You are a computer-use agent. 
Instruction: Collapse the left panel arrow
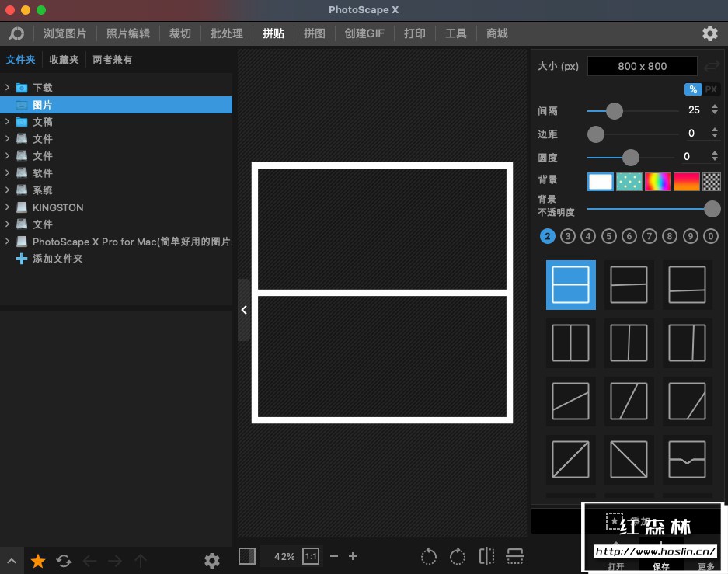pos(244,310)
